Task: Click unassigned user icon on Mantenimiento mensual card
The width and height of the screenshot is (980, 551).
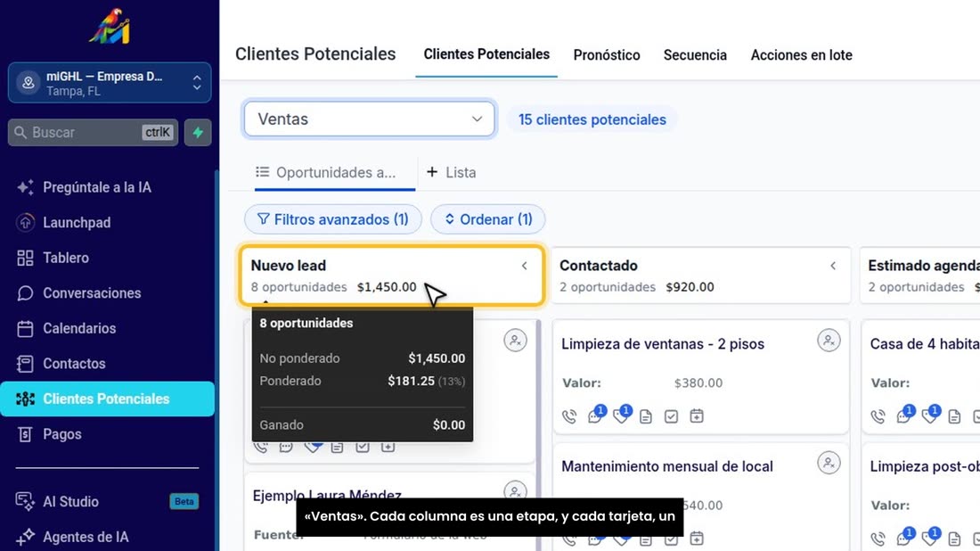Action: 829,463
